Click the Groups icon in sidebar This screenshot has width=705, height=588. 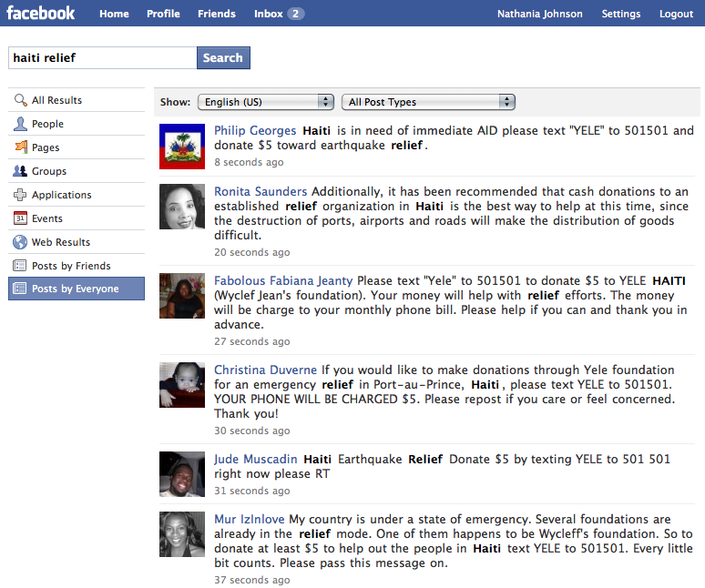point(20,171)
